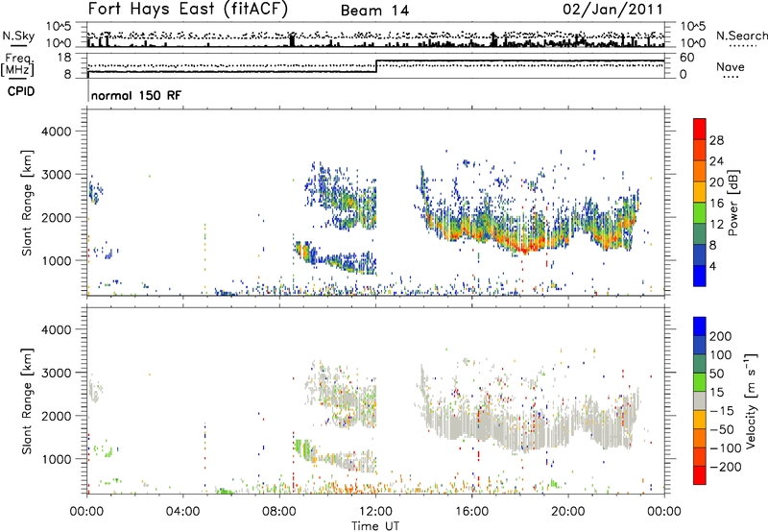Click the "4000" tick of the velocity panel
The width and height of the screenshot is (768, 532).
tap(56, 329)
